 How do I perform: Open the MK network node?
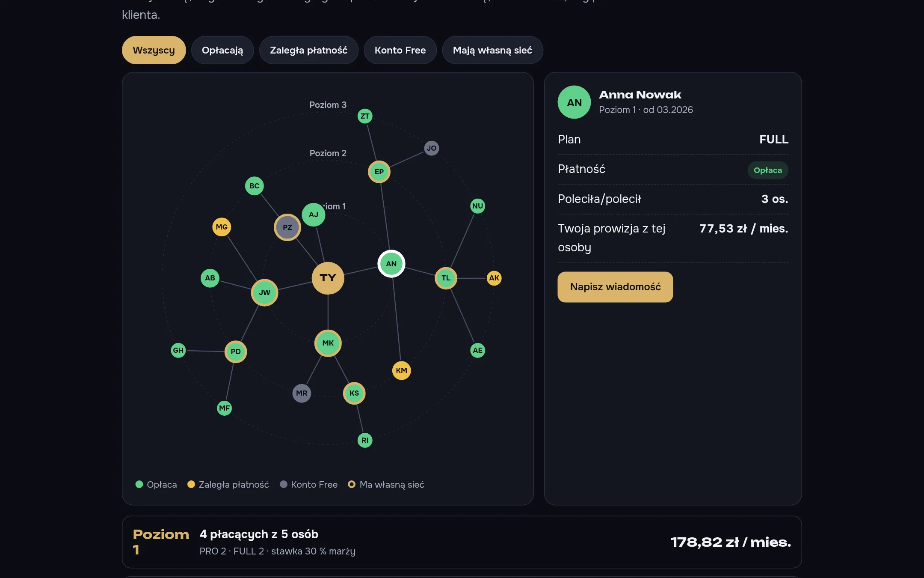click(328, 343)
